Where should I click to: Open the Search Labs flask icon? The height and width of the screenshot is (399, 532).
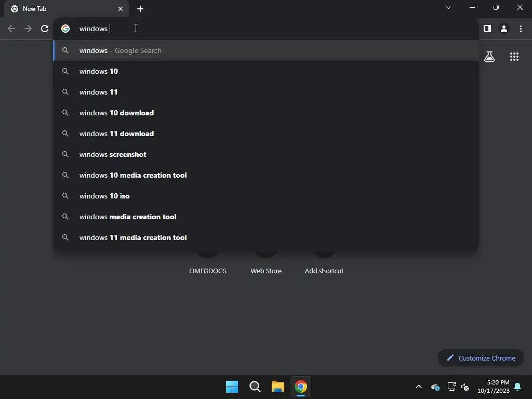click(x=489, y=56)
